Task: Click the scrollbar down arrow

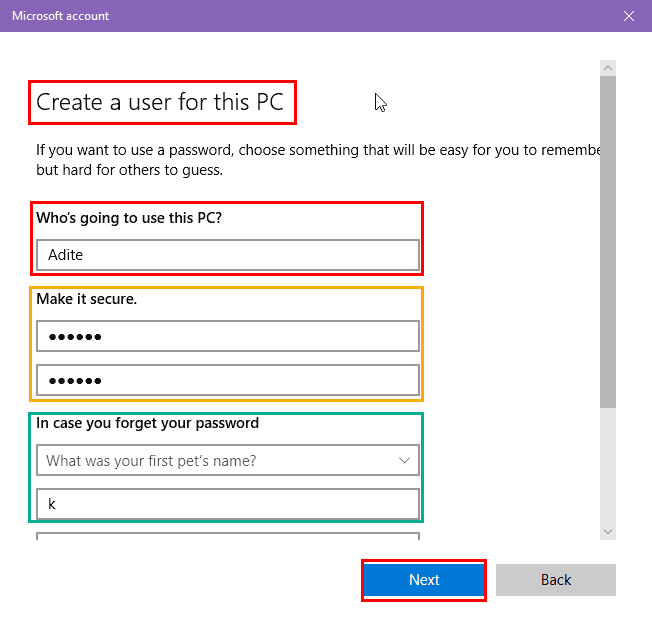Action: click(608, 532)
